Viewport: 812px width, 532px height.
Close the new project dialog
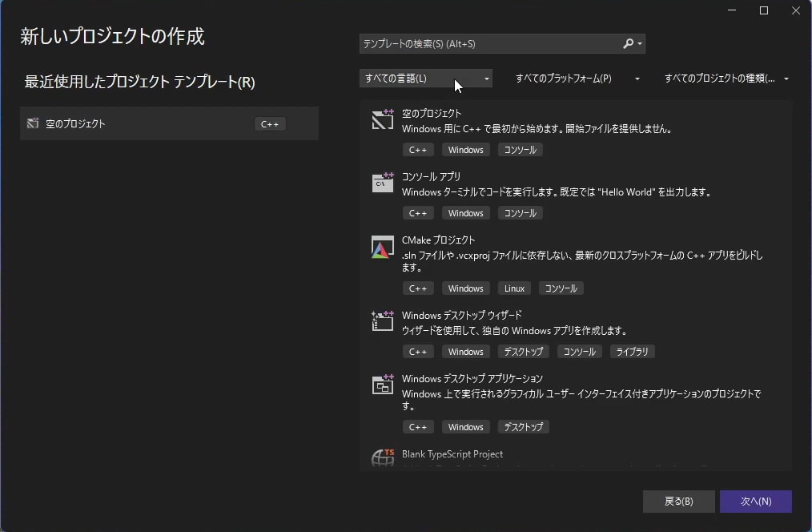tap(796, 10)
